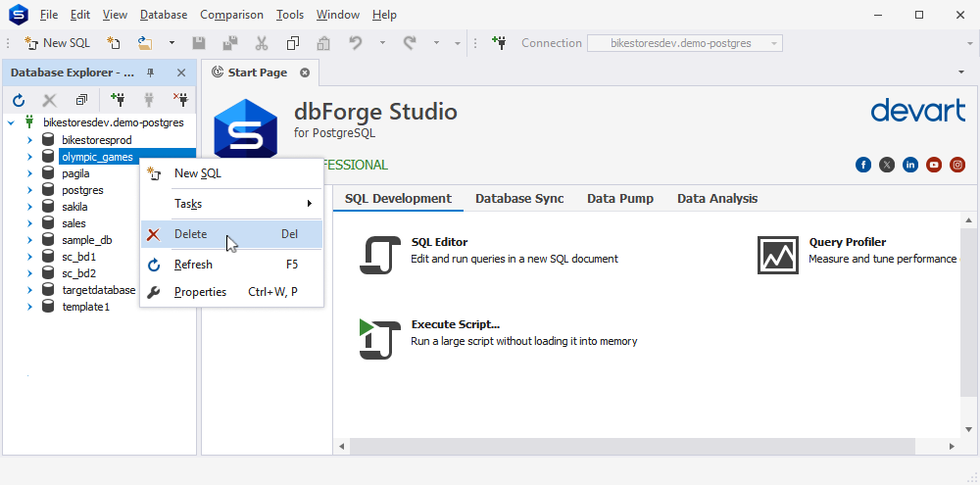
Task: Close the Start Page tab
Action: (x=305, y=73)
